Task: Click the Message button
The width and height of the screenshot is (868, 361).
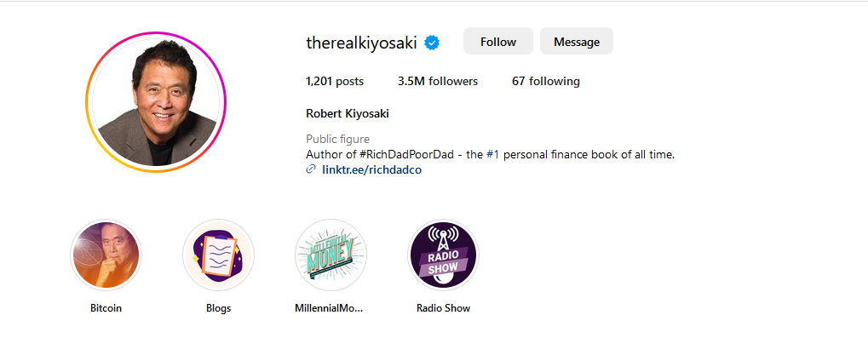Action: click(577, 42)
